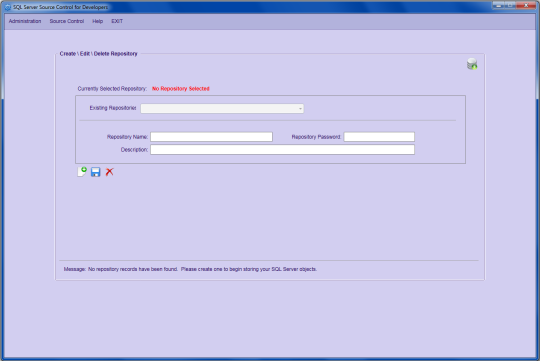Click the blue floppy disk save icon
The height and width of the screenshot is (361, 540).
pos(95,172)
